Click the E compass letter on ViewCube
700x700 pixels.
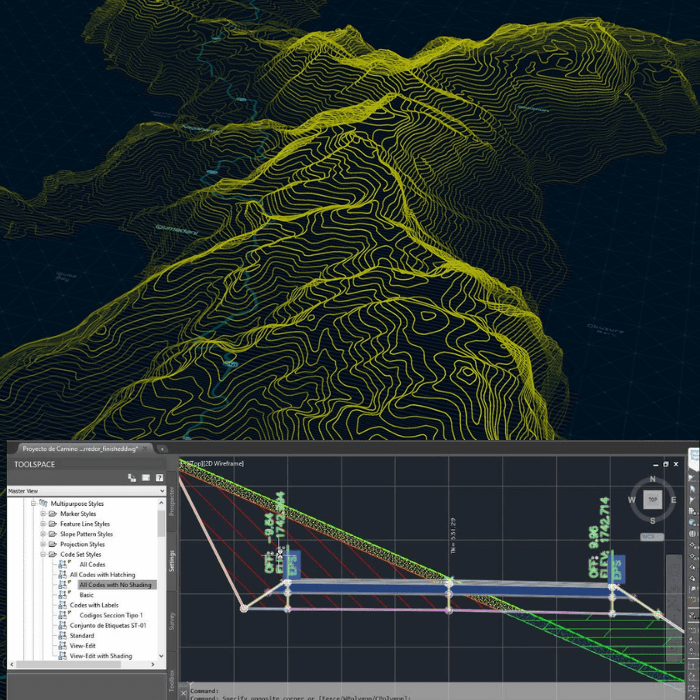point(673,500)
